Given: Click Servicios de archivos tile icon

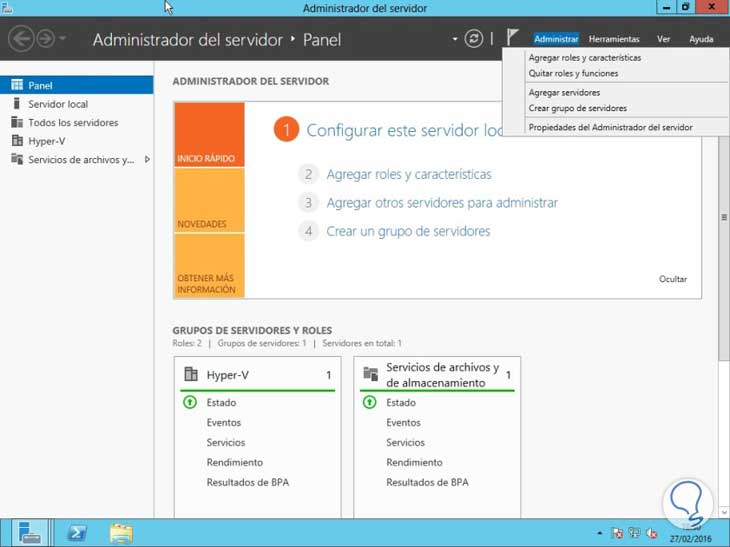Looking at the screenshot, I should click(x=371, y=374).
